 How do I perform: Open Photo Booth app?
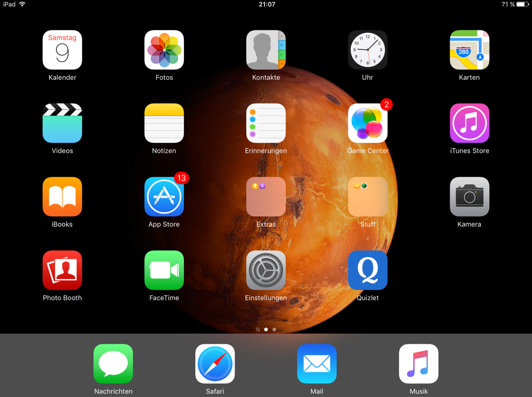pyautogui.click(x=62, y=270)
